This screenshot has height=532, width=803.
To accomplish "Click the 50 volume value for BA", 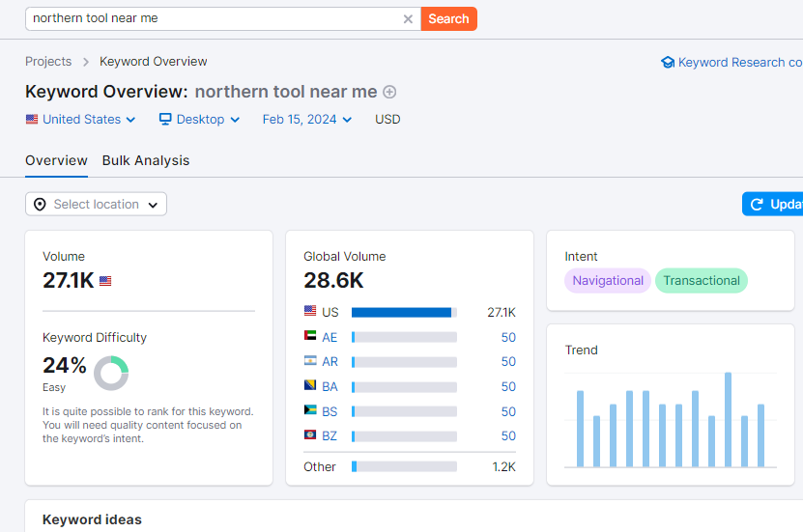I will tap(508, 387).
